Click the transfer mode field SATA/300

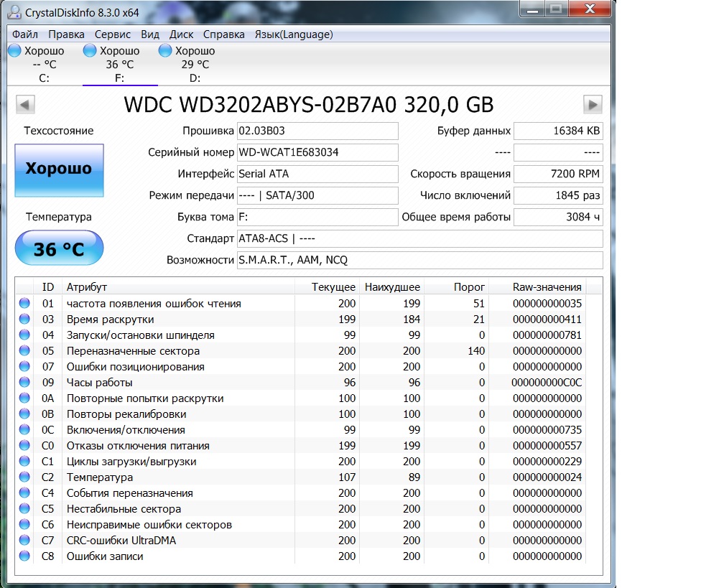tap(317, 195)
